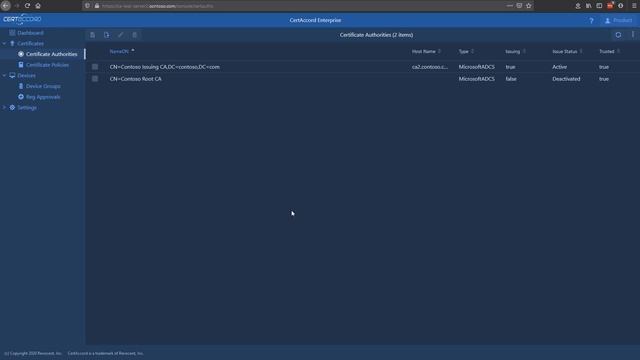
Task: Click MicrosoftADCS type in Root CA row
Action: 477,79
